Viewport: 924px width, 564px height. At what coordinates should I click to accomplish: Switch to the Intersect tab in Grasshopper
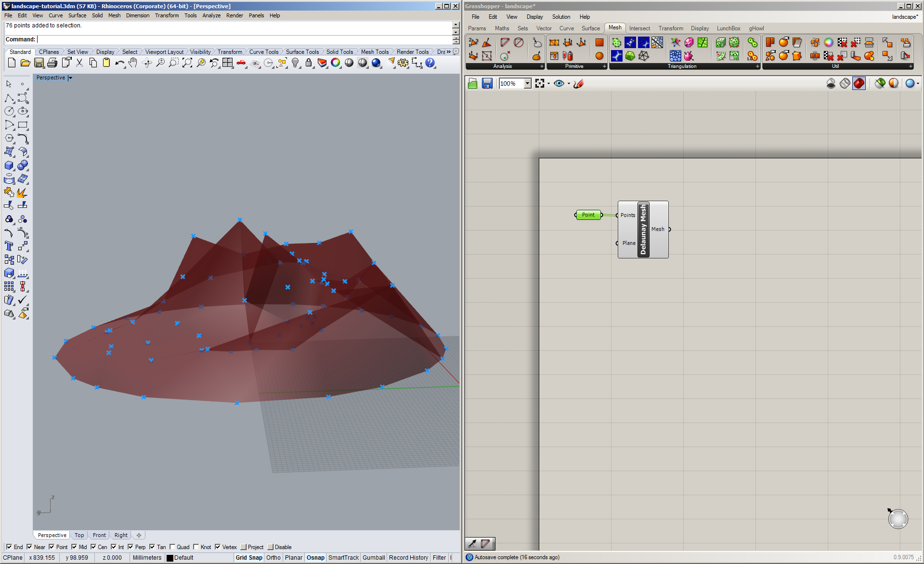[x=639, y=28]
